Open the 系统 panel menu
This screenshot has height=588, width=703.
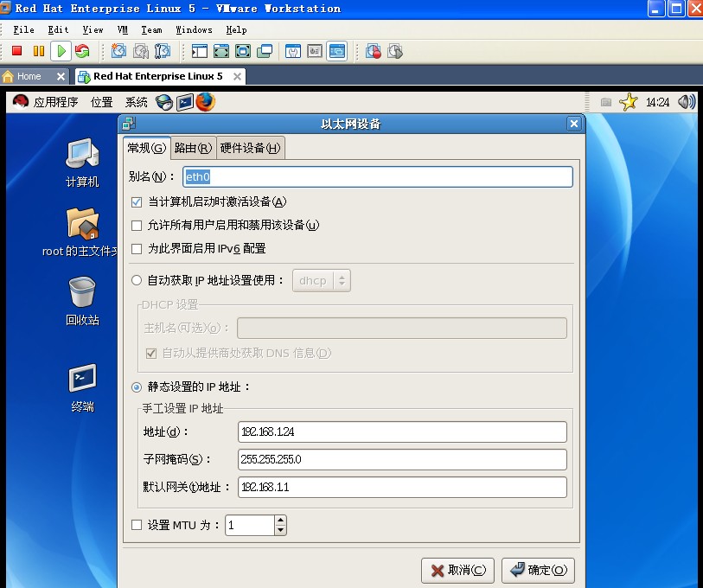[137, 102]
